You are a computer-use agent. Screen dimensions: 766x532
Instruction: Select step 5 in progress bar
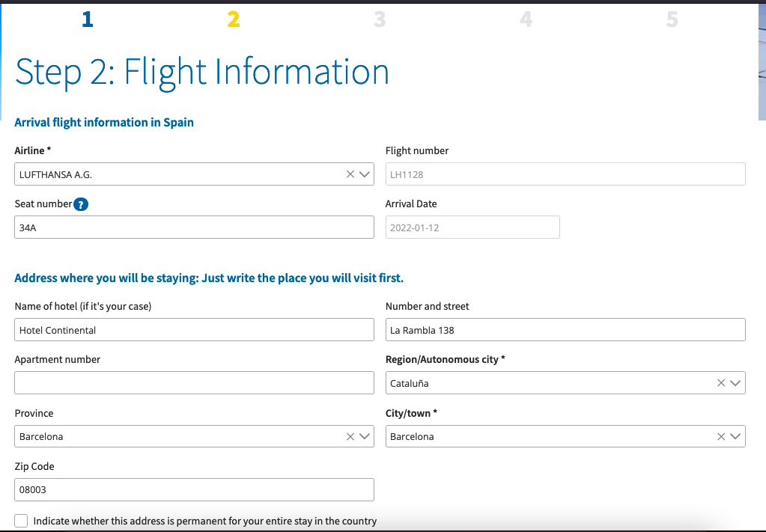tap(672, 19)
